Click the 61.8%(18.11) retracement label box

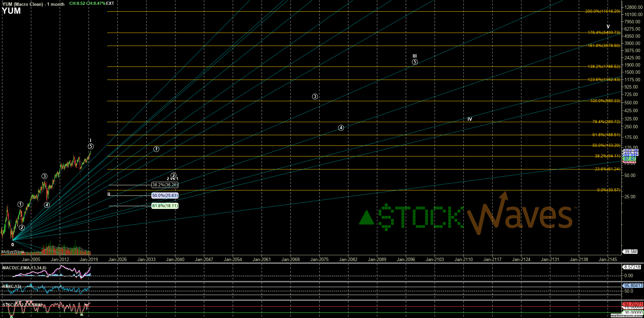165,206
